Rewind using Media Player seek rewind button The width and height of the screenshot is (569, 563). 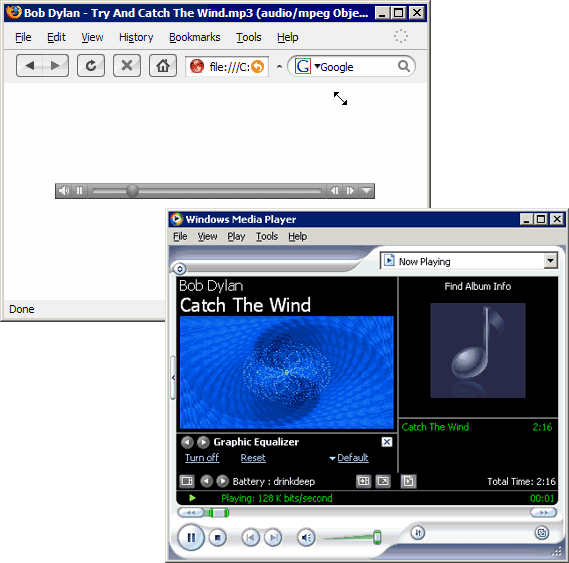tap(190, 513)
